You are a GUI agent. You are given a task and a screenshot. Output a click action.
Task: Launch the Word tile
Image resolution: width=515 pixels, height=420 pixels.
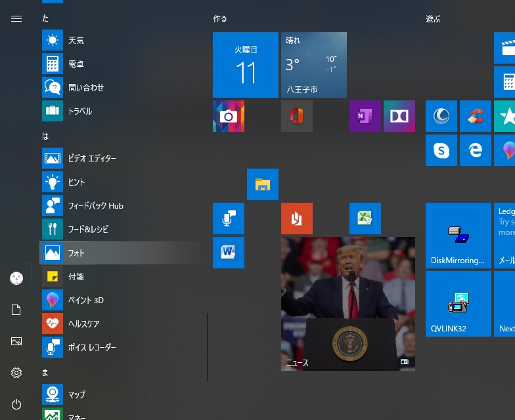[x=229, y=253]
